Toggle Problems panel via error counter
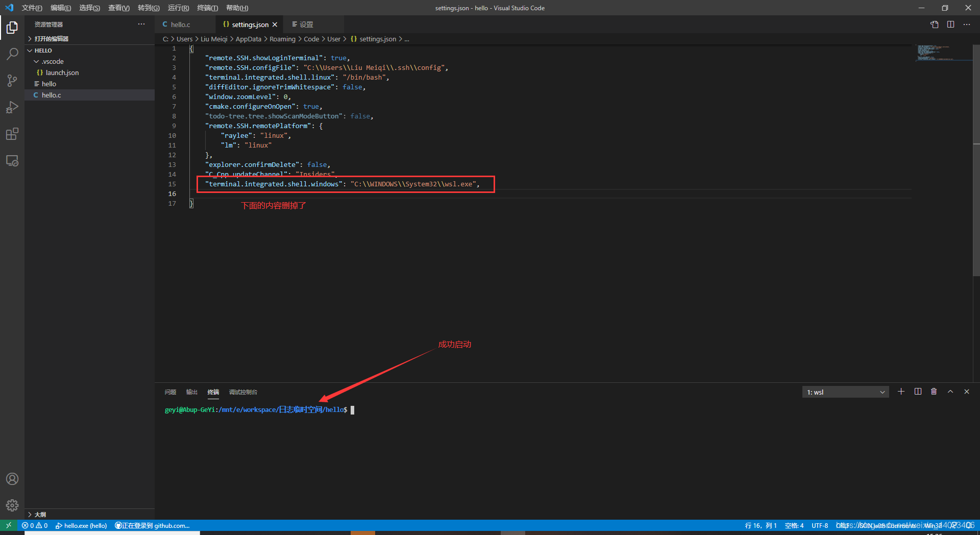The height and width of the screenshot is (535, 980). coord(35,525)
